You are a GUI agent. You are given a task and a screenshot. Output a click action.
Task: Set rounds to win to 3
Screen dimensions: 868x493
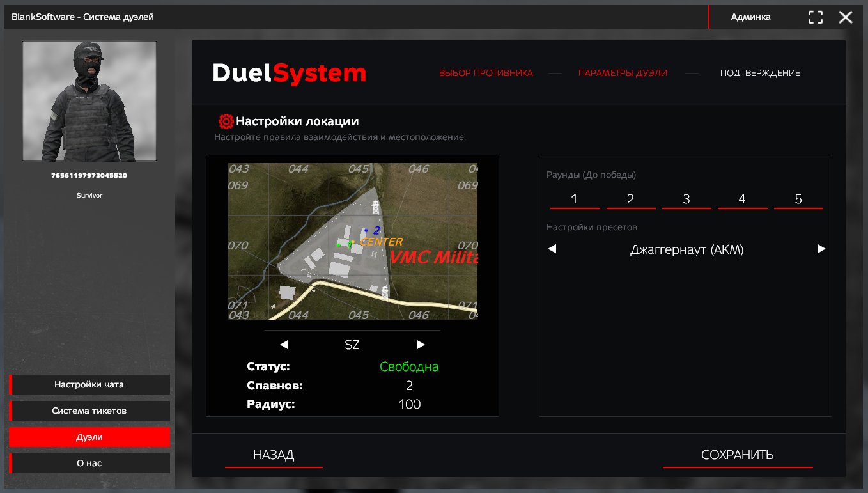[686, 200]
